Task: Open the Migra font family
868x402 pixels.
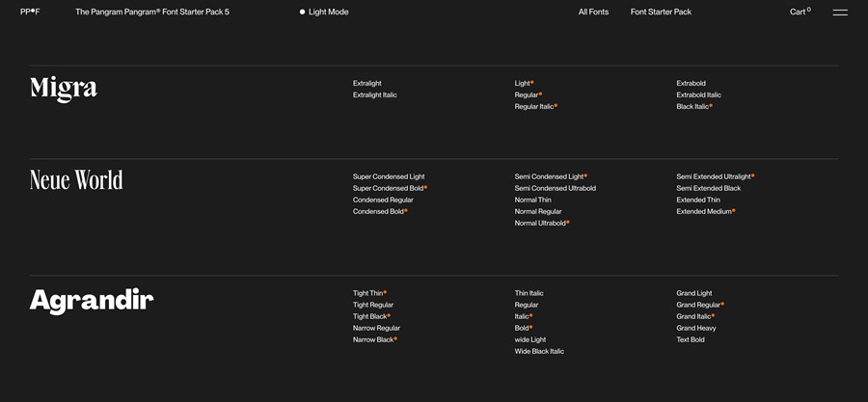Action: (x=64, y=89)
